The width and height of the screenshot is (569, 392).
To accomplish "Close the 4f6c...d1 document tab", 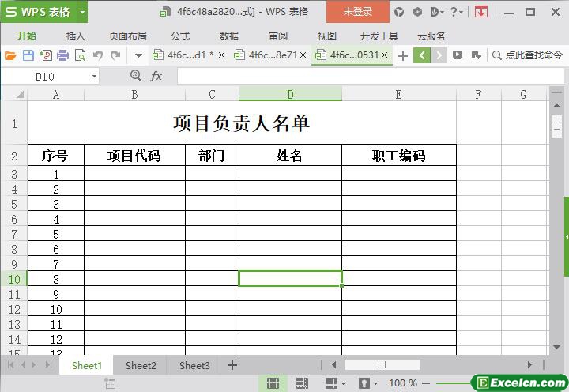I will [221, 55].
